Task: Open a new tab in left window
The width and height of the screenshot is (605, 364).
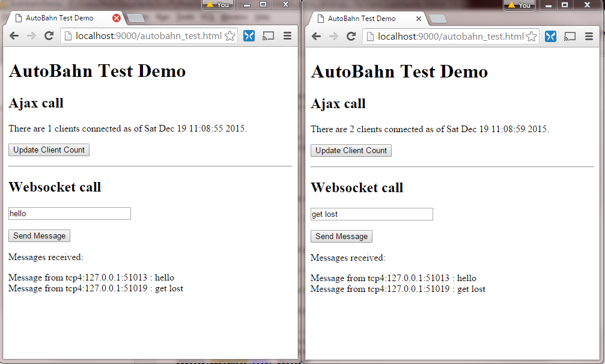Action: 136,18
